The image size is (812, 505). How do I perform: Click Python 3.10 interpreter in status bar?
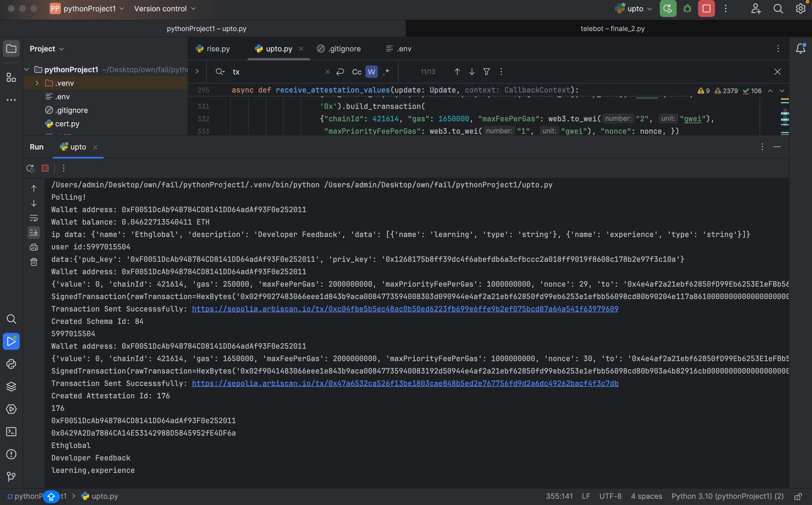pyautogui.click(x=727, y=496)
